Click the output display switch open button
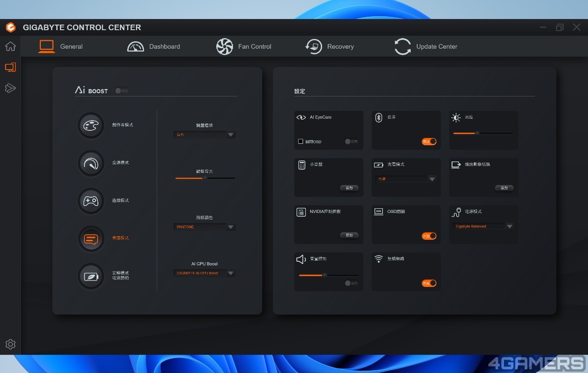Image resolution: width=588 pixels, height=373 pixels. click(x=504, y=188)
